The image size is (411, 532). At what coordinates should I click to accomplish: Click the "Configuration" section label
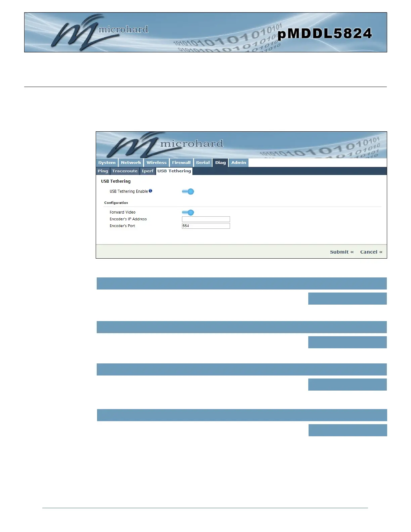coord(116,203)
